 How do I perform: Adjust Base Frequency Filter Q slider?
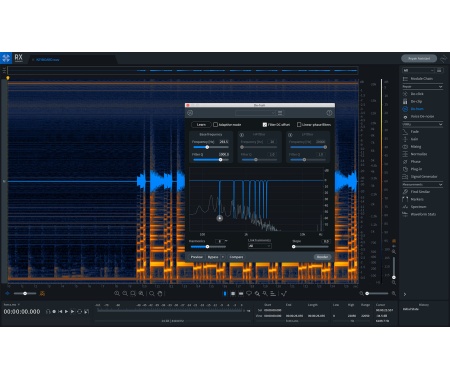pos(211,160)
